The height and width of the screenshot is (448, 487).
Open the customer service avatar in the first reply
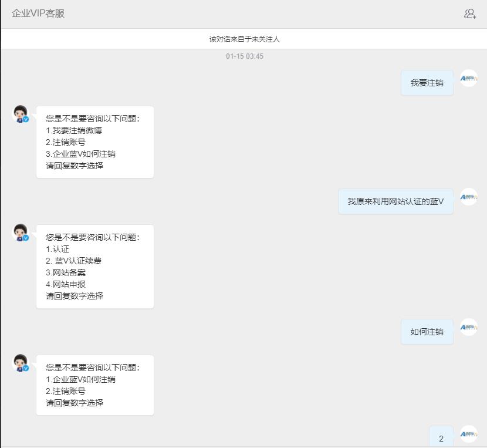22,113
